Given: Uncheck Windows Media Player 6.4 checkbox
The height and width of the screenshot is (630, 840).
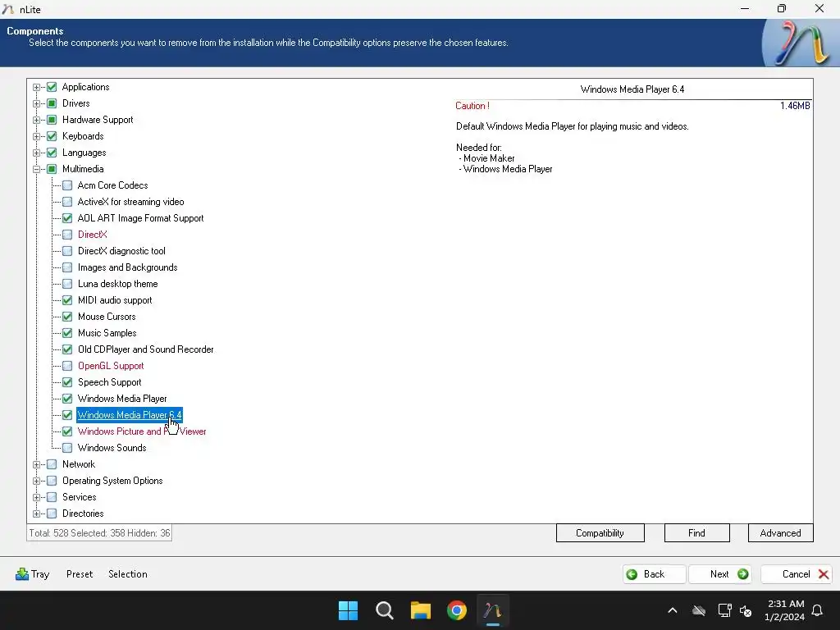Looking at the screenshot, I should click(67, 415).
